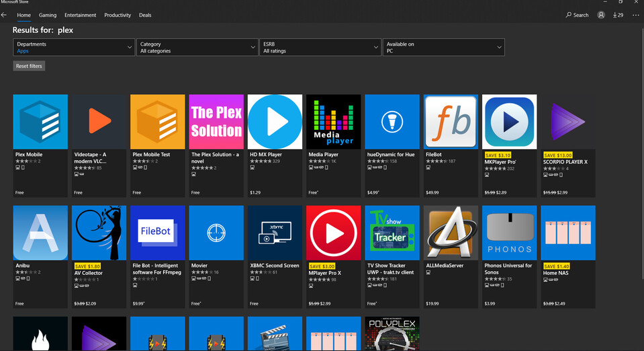Open the Entertainment tab
This screenshot has height=351, width=644.
pyautogui.click(x=80, y=15)
